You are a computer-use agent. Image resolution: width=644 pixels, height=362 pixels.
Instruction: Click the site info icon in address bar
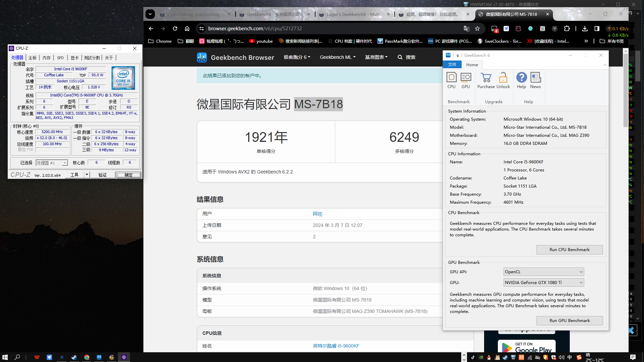point(202,29)
